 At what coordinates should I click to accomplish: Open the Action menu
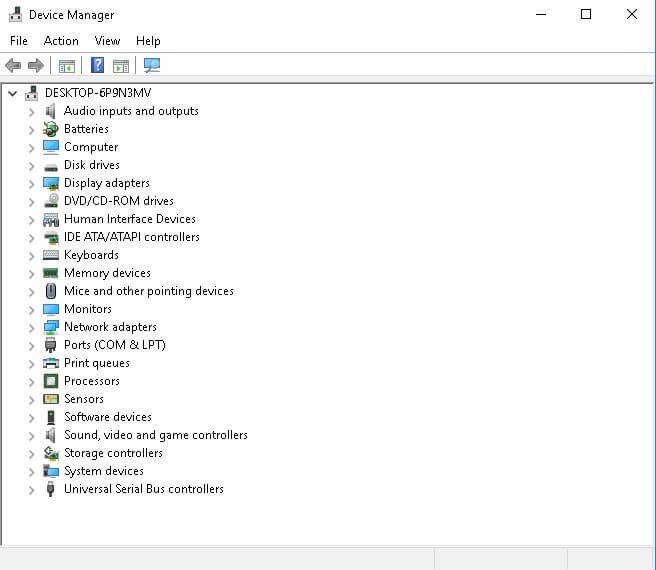click(x=61, y=41)
